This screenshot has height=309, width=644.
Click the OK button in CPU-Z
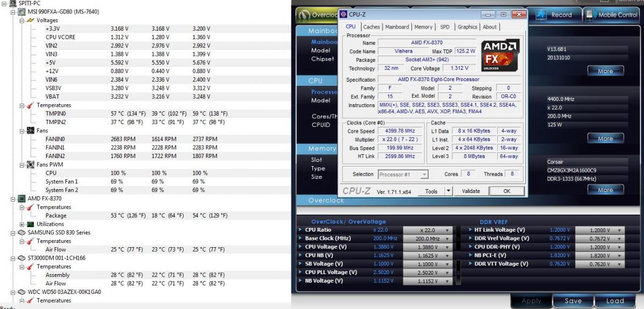pos(506,191)
